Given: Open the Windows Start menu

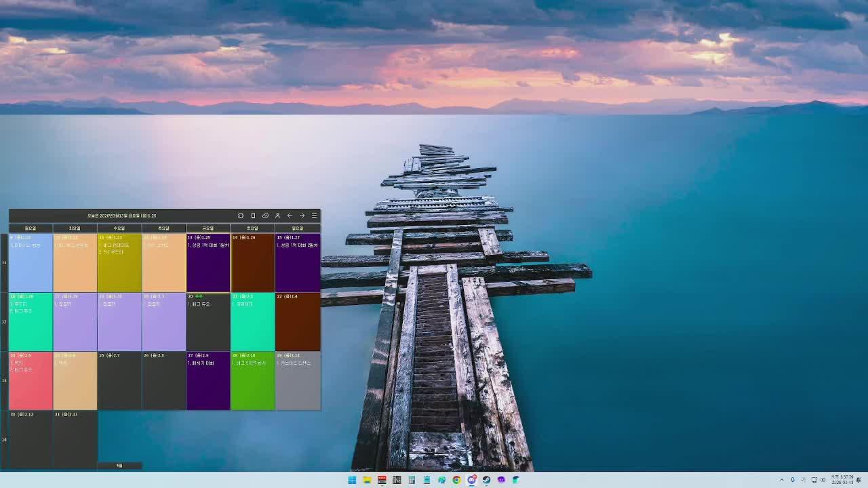Looking at the screenshot, I should click(x=352, y=480).
